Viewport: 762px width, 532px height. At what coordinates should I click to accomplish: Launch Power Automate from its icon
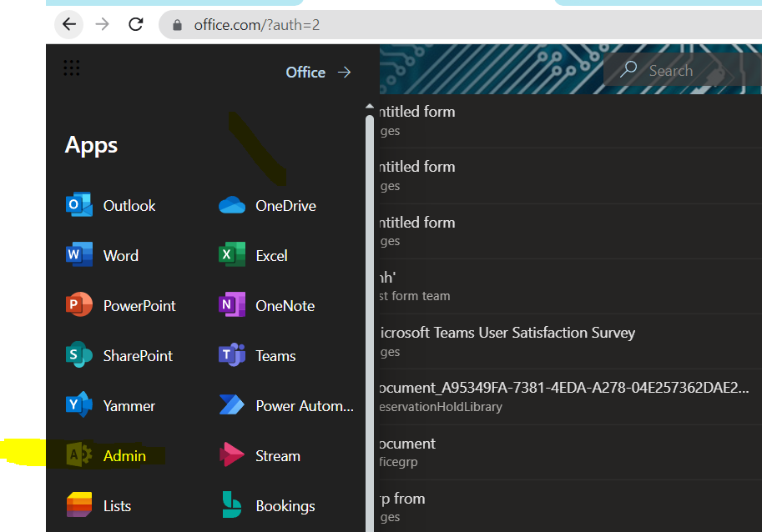pos(232,404)
